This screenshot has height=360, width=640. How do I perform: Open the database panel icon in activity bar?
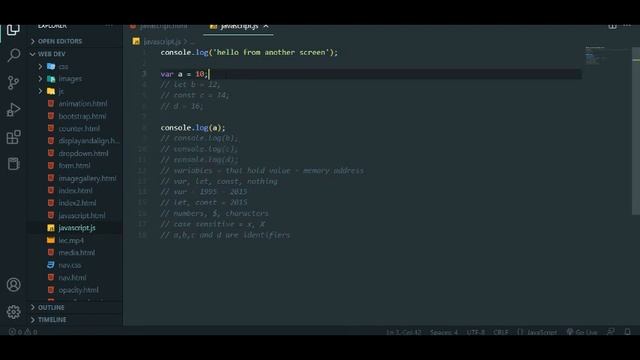point(13,164)
